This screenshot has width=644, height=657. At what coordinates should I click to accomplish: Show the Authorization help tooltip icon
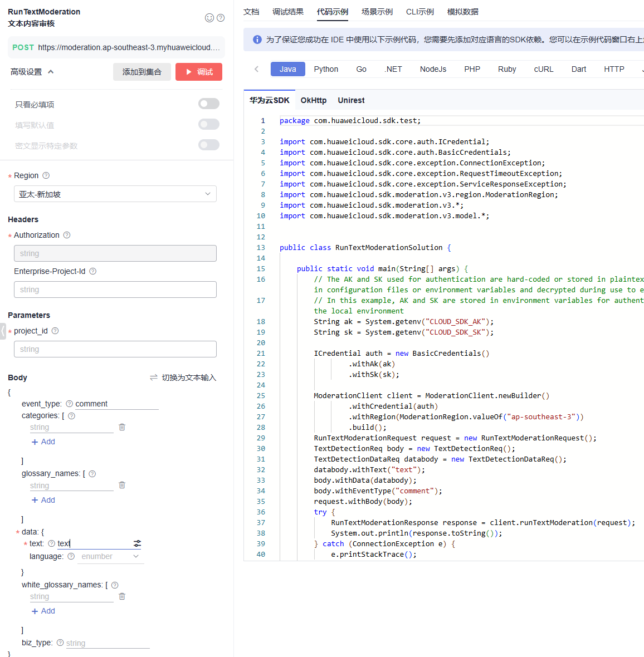point(67,235)
